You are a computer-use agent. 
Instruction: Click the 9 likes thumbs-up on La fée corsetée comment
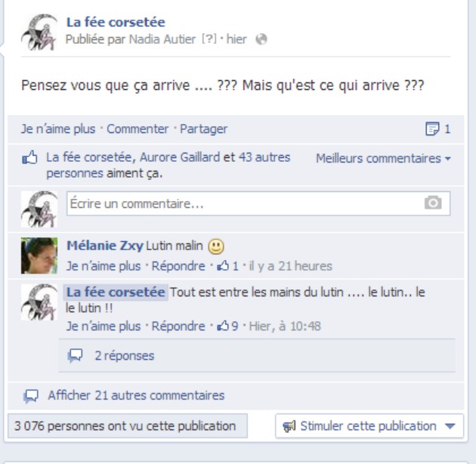pos(227,326)
